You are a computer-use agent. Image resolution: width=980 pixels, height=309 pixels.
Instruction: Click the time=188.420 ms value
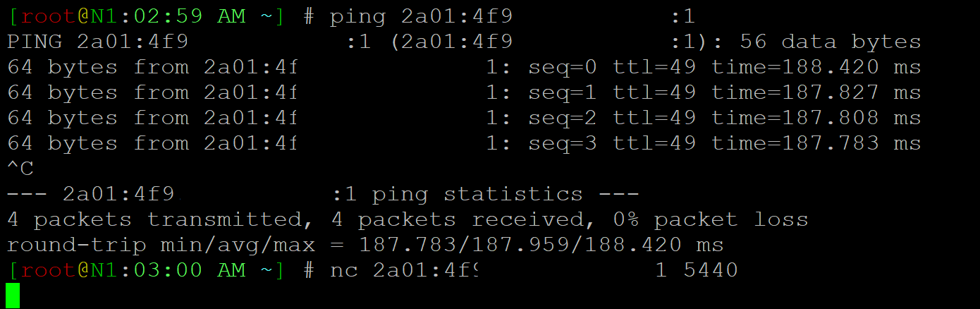pyautogui.click(x=816, y=68)
